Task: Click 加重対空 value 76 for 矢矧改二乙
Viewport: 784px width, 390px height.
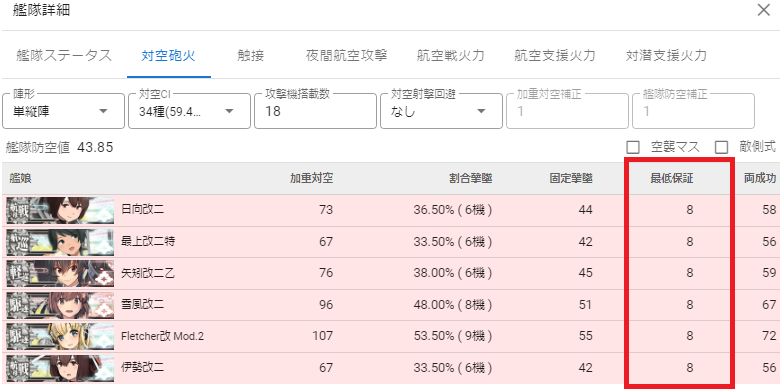Action: pyautogui.click(x=326, y=274)
